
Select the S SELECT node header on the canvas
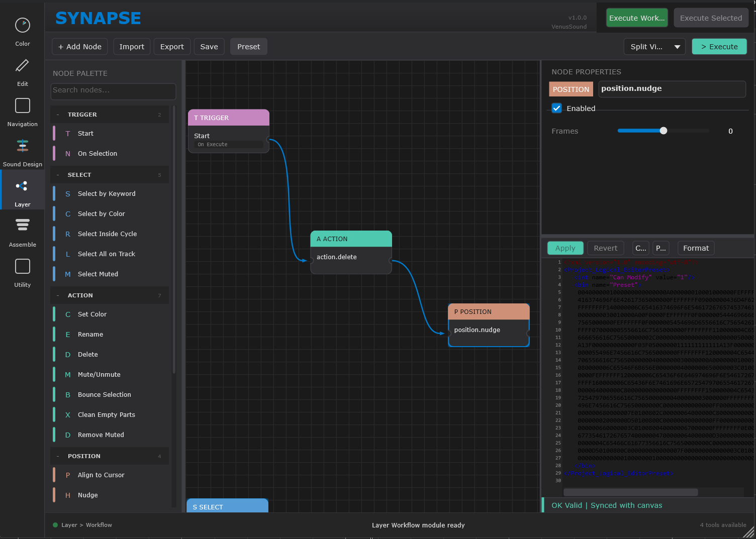[x=227, y=506]
